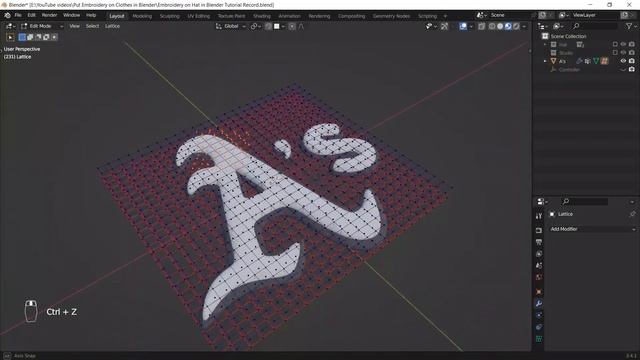Switch viewport to solid shading

(x=500, y=26)
